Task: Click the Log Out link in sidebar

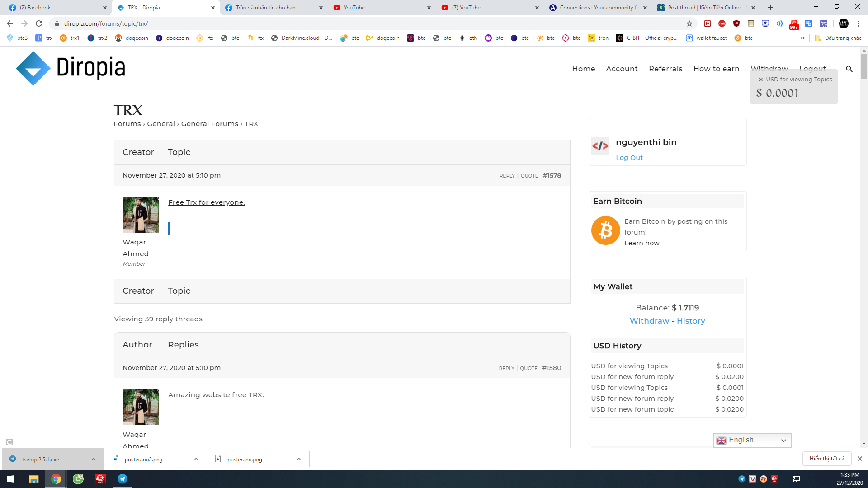Action: coord(629,158)
